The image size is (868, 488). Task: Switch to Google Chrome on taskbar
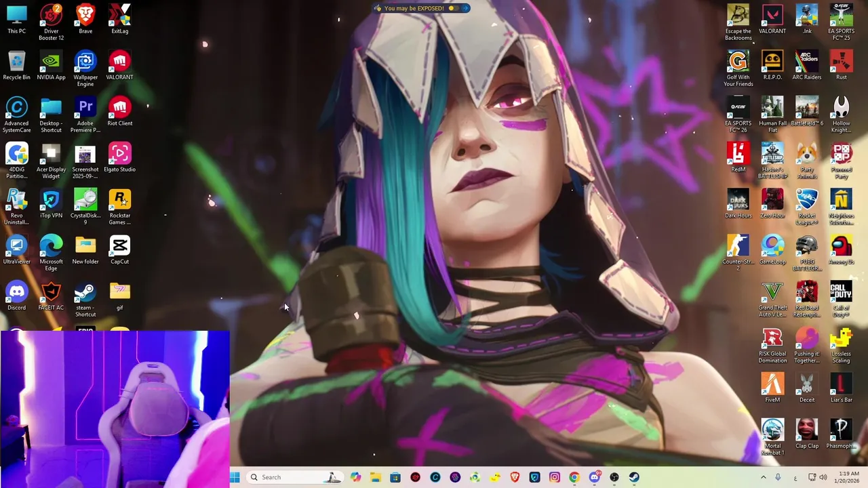coord(574,477)
